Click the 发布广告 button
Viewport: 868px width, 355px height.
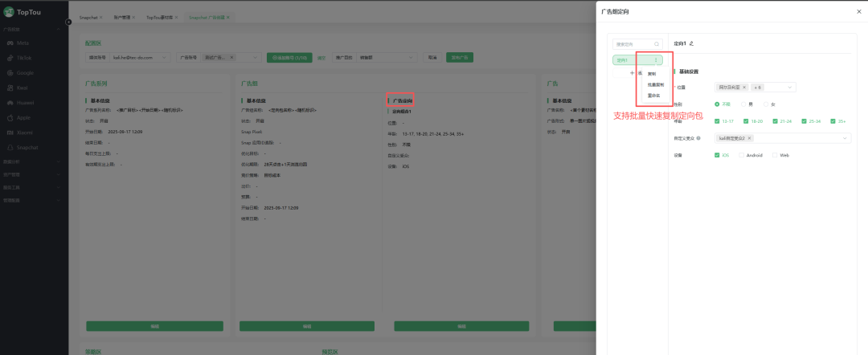tap(460, 57)
